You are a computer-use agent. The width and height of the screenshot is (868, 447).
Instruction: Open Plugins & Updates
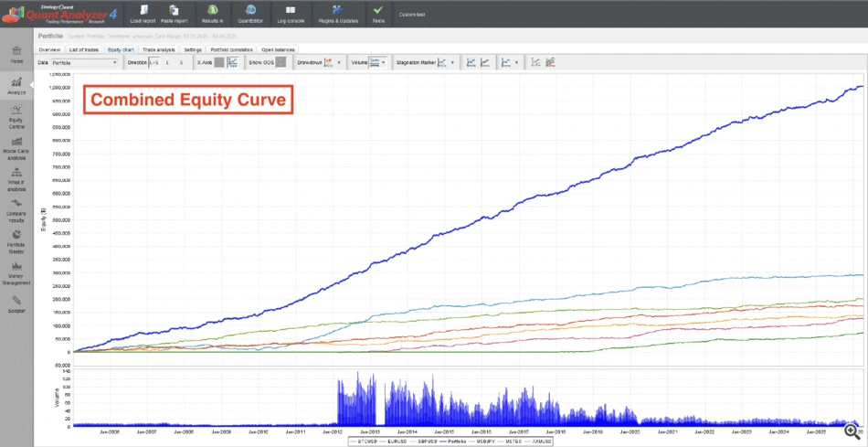click(338, 14)
